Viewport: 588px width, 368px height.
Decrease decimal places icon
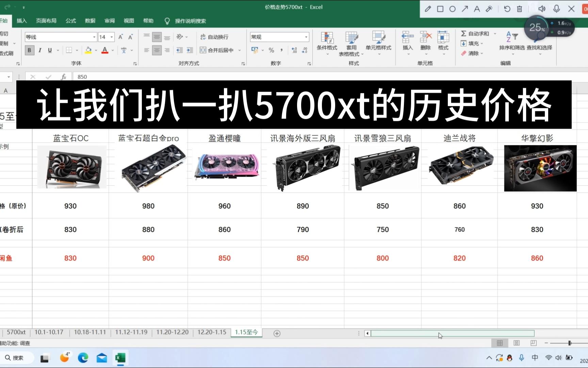(305, 50)
